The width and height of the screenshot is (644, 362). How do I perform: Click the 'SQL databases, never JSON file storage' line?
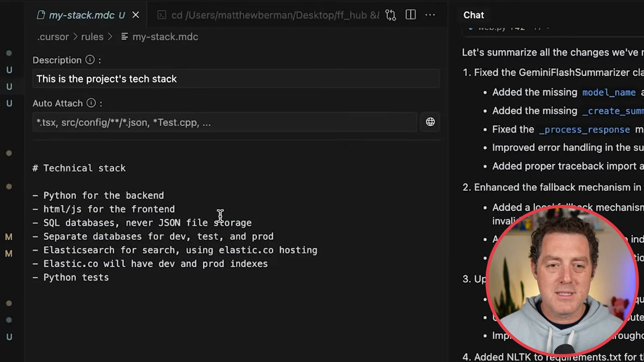142,223
